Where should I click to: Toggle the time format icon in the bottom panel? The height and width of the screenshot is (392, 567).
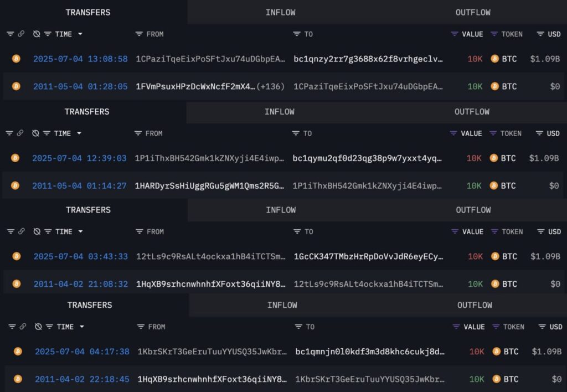(x=38, y=327)
